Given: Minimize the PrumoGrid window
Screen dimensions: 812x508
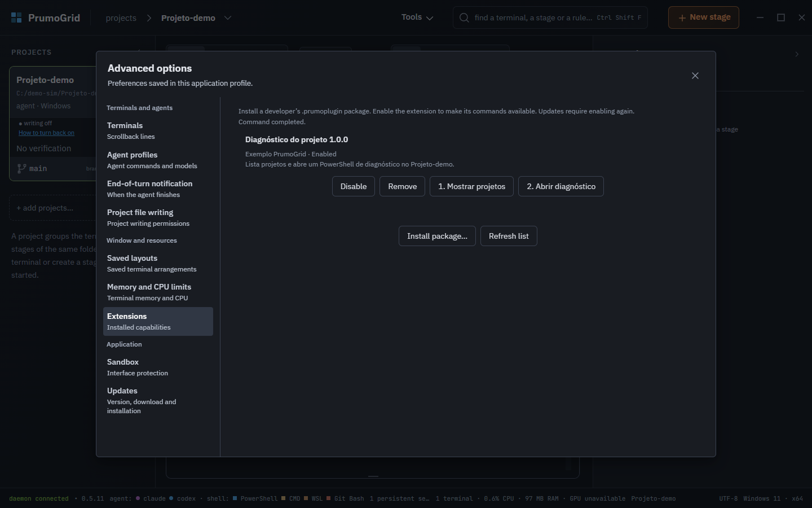Looking at the screenshot, I should coord(760,17).
